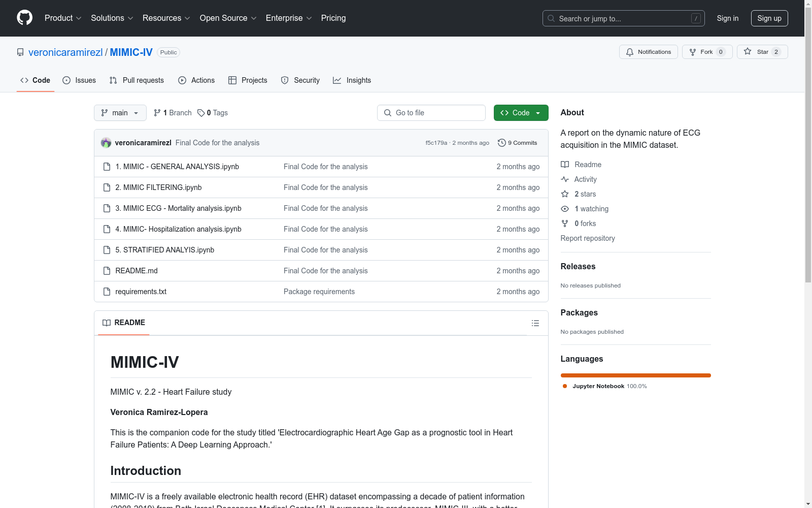Viewport: 812px width, 508px height.
Task: Open the GitHub homepage logo
Action: coord(24,18)
